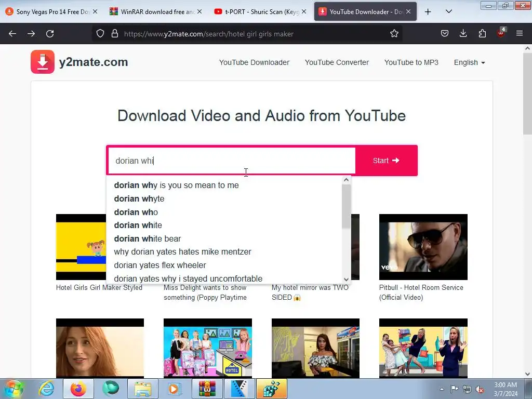This screenshot has height=399, width=532.
Task: Launch Internet Explorer from the taskbar
Action: click(46, 389)
